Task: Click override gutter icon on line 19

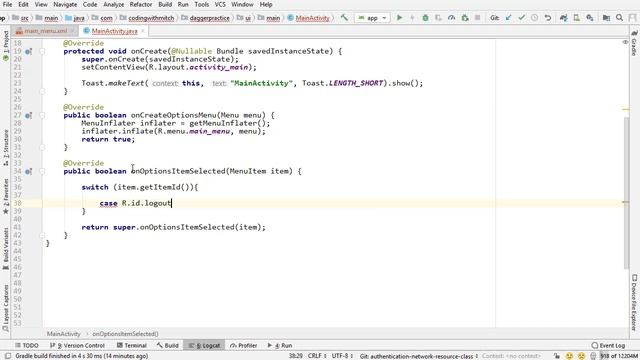Action: tap(28, 51)
